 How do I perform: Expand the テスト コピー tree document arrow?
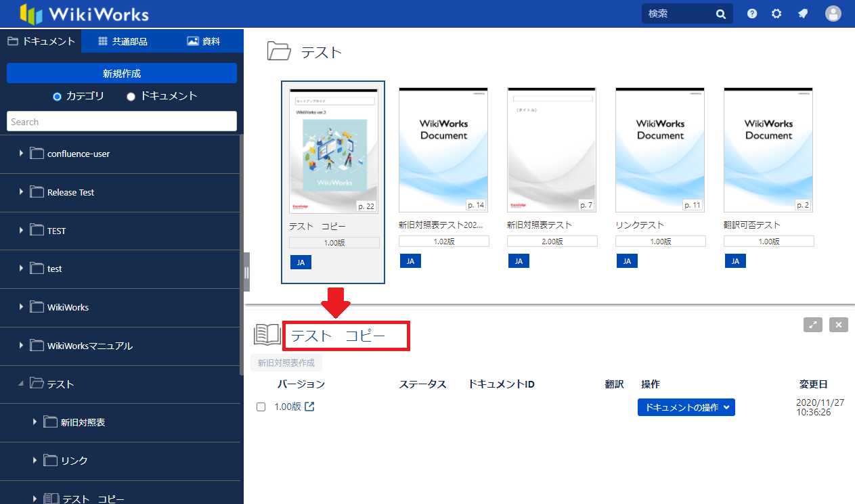coord(35,499)
